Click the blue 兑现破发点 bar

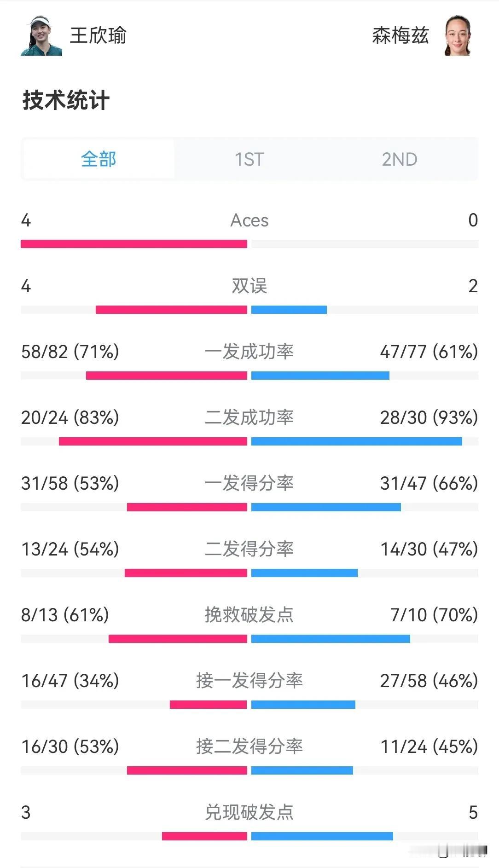[x=322, y=836]
